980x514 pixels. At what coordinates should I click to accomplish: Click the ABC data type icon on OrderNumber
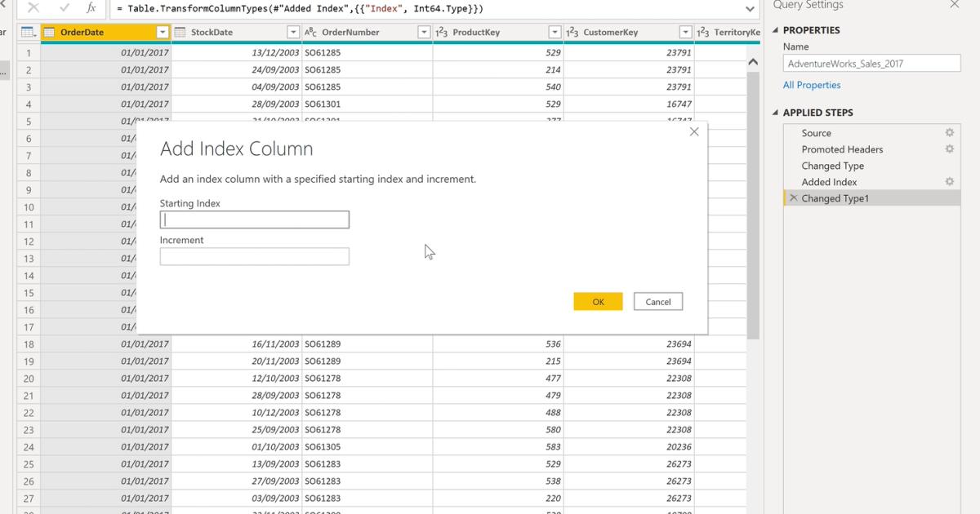pyautogui.click(x=310, y=32)
